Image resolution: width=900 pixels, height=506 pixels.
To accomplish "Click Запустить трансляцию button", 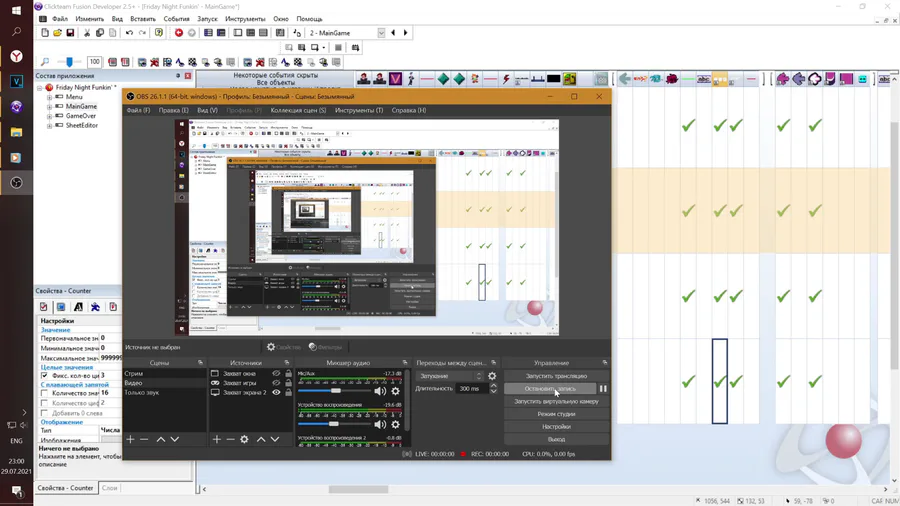I will (x=556, y=376).
